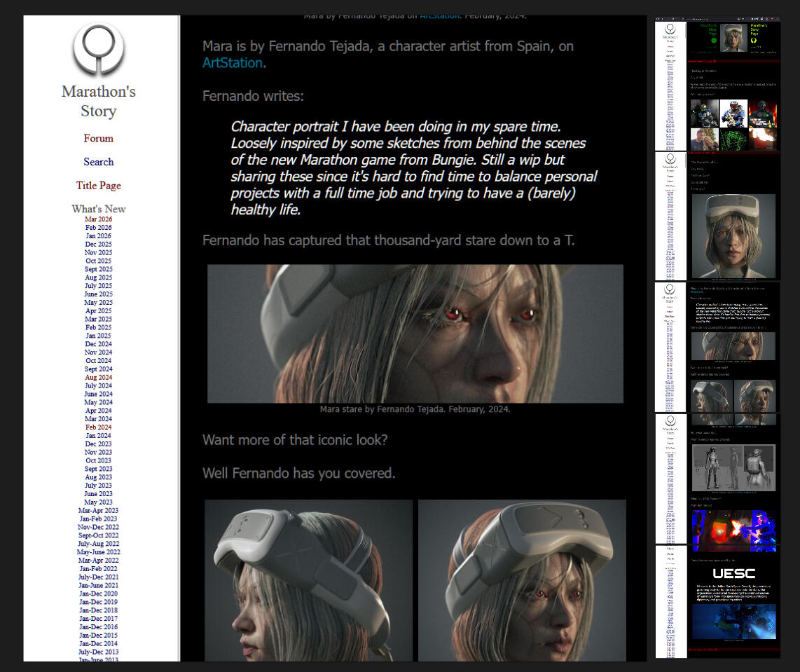Open the right Mara front-angle render

[x=522, y=581]
